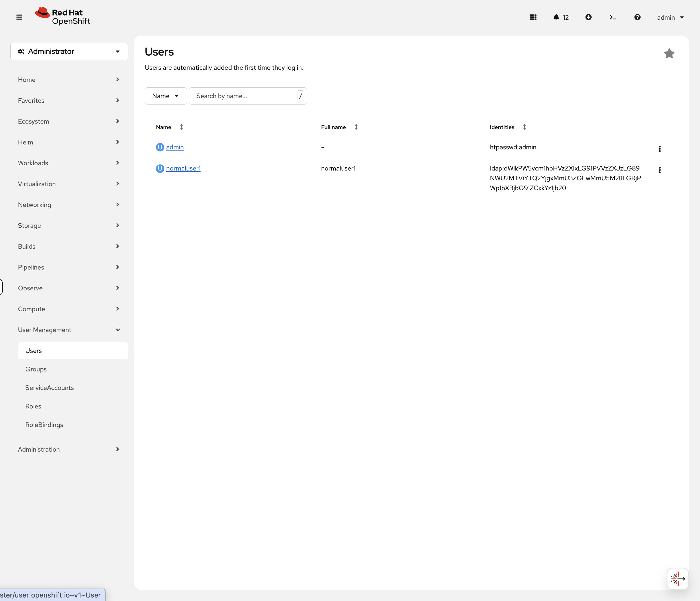The width and height of the screenshot is (700, 601).
Task: Sort table by Full name column
Action: pyautogui.click(x=333, y=127)
